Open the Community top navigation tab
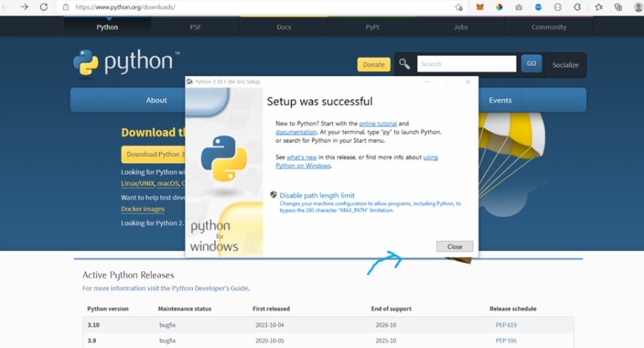The width and height of the screenshot is (644, 348). tap(549, 27)
